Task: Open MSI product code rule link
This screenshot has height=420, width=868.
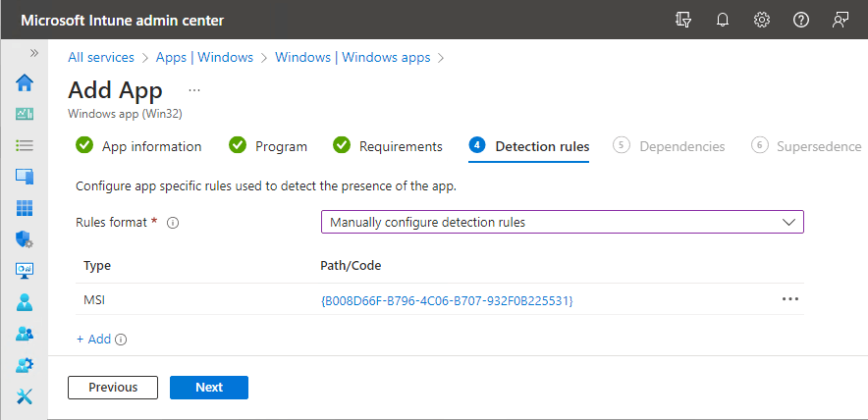Action: (x=446, y=301)
